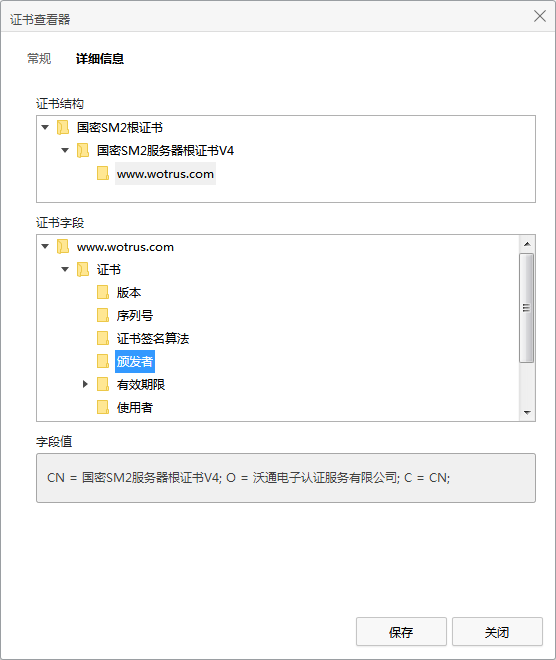This screenshot has width=556, height=660.
Task: Click the certificate fields scrollbar thumb
Action: [527, 308]
